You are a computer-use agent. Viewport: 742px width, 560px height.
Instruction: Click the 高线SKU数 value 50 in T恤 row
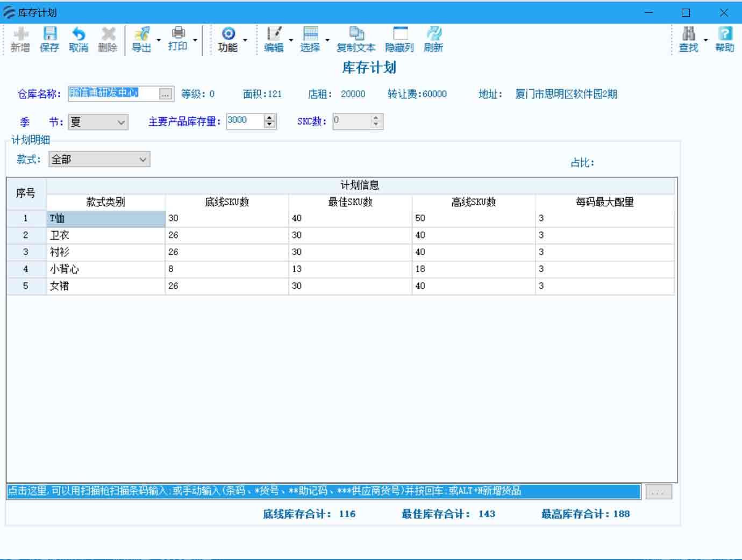click(x=474, y=218)
